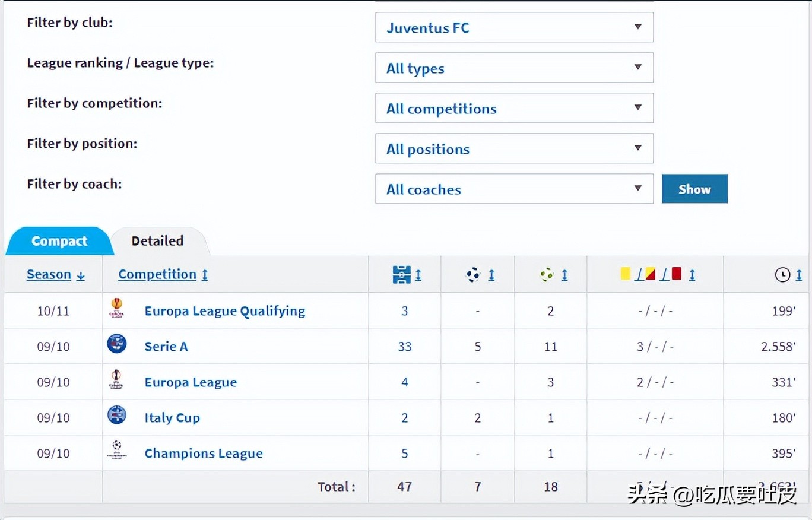Image resolution: width=812 pixels, height=520 pixels.
Task: Sort by assists green ball icon
Action: pyautogui.click(x=547, y=275)
